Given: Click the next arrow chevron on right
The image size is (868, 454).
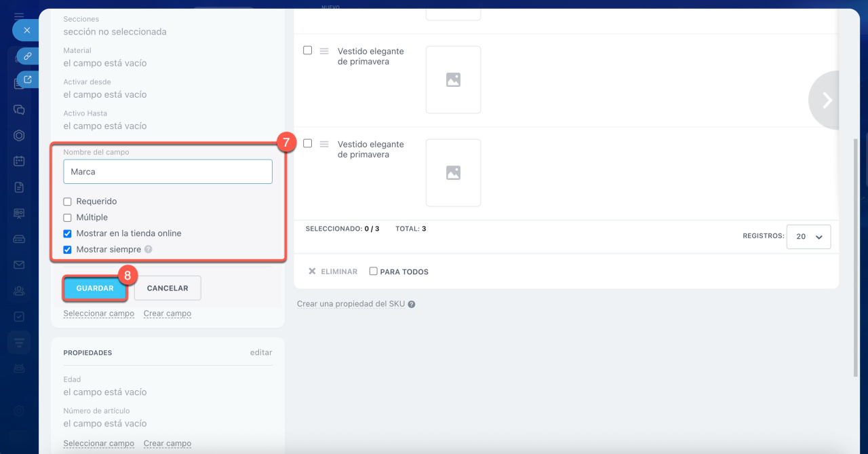Looking at the screenshot, I should tap(827, 100).
